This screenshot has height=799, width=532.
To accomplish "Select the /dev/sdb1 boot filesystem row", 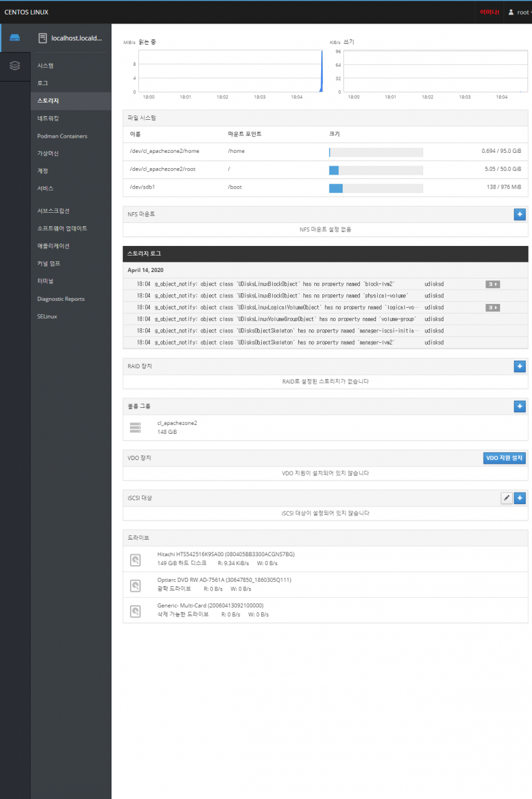I will coord(325,187).
